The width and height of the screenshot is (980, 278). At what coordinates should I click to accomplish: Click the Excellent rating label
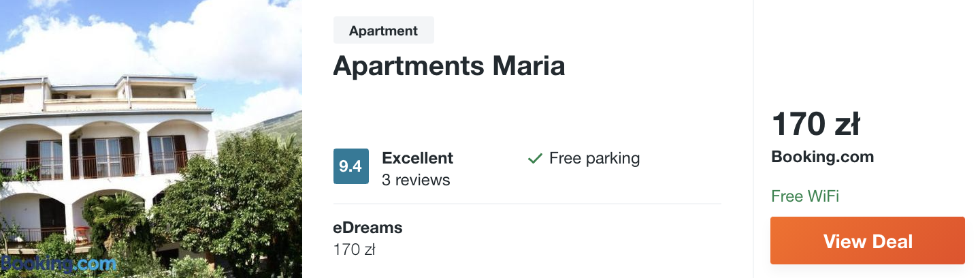coord(417,158)
